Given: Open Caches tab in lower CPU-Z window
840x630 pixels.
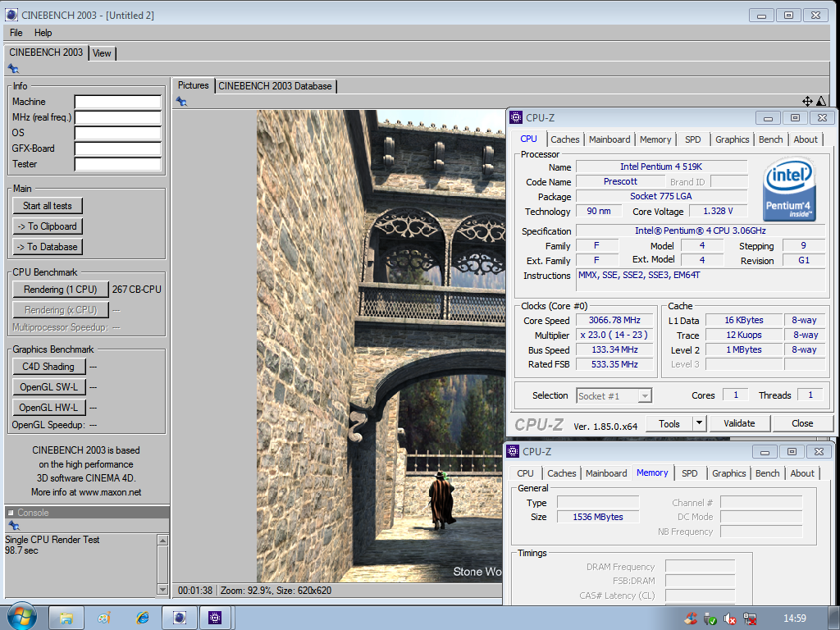Looking at the screenshot, I should click(562, 473).
